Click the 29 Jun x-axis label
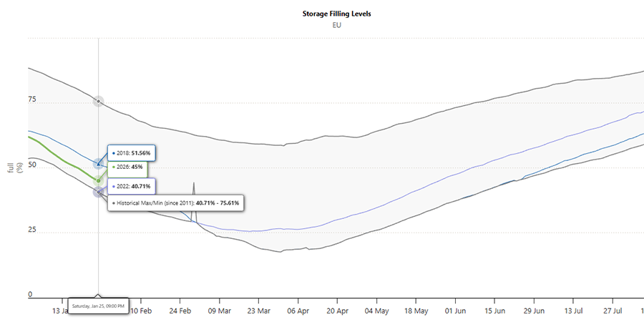This screenshot has height=322, width=644. coord(534,311)
